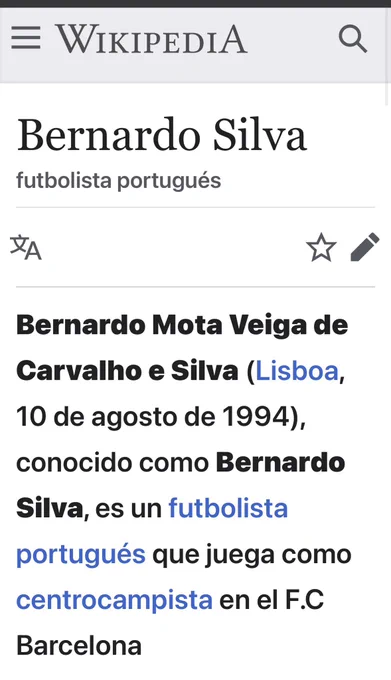Toggle the watchlist star icon
This screenshot has width=391, height=680.
coord(321,247)
